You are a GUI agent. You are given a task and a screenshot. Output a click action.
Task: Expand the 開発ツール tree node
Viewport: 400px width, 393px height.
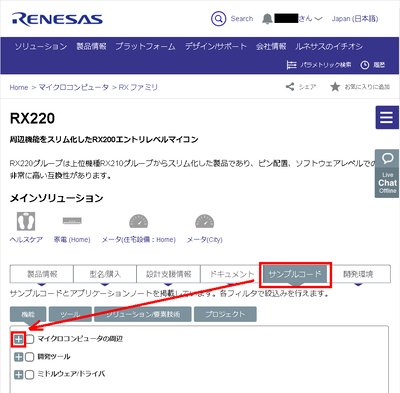tap(19, 357)
